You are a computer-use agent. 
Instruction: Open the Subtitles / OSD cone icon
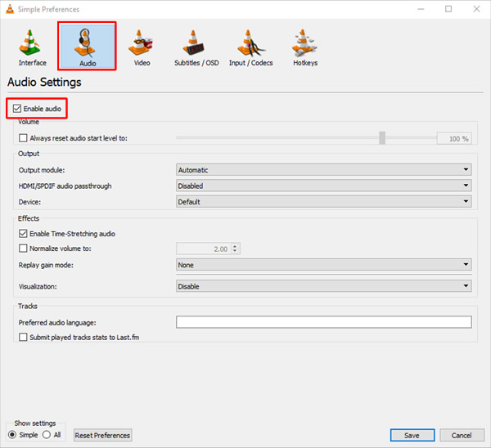coord(193,43)
